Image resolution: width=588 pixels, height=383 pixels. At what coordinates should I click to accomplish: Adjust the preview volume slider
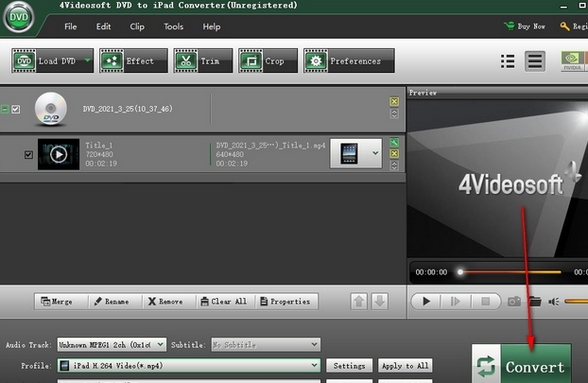[576, 302]
